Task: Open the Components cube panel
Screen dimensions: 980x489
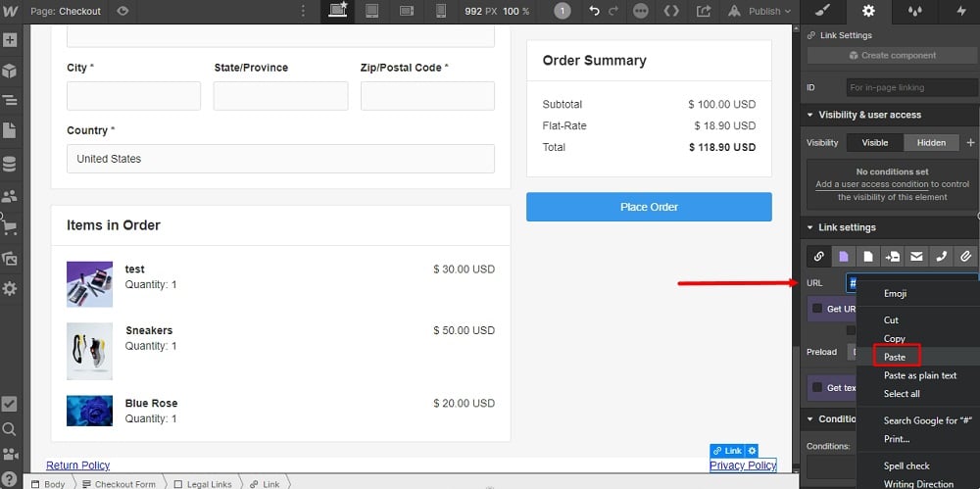Action: point(10,71)
